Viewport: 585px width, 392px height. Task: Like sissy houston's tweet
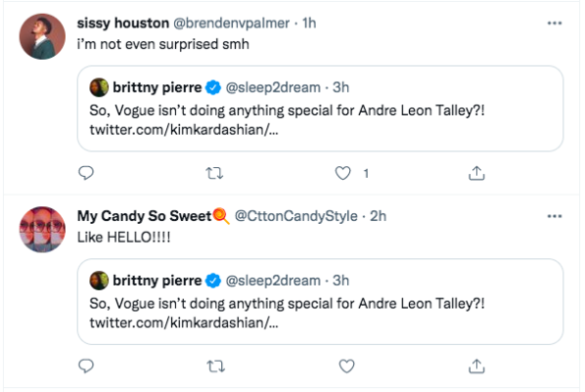pyautogui.click(x=343, y=173)
